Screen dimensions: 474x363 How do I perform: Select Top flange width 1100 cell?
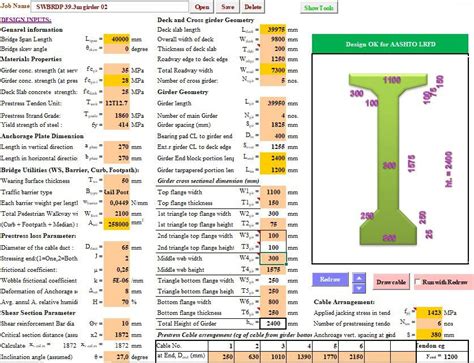(273, 192)
